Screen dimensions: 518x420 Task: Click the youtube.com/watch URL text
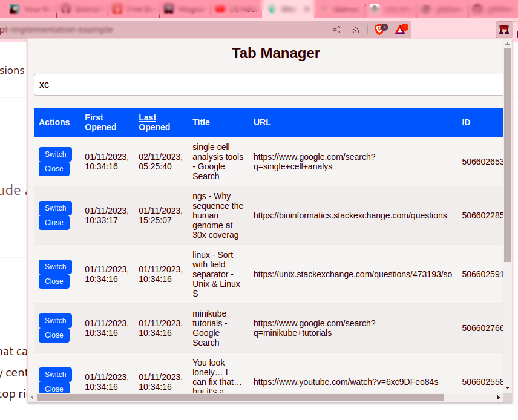pyautogui.click(x=346, y=382)
